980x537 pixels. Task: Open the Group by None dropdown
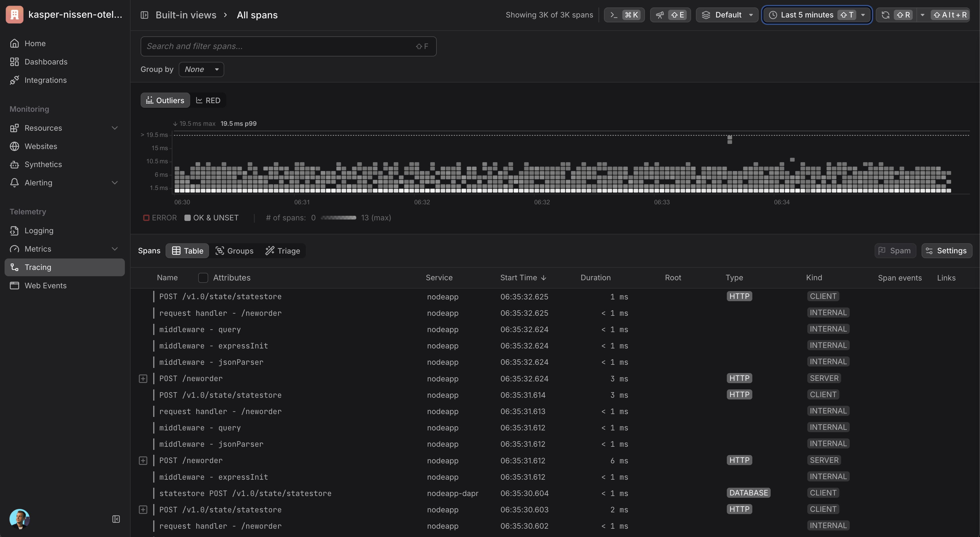point(201,69)
